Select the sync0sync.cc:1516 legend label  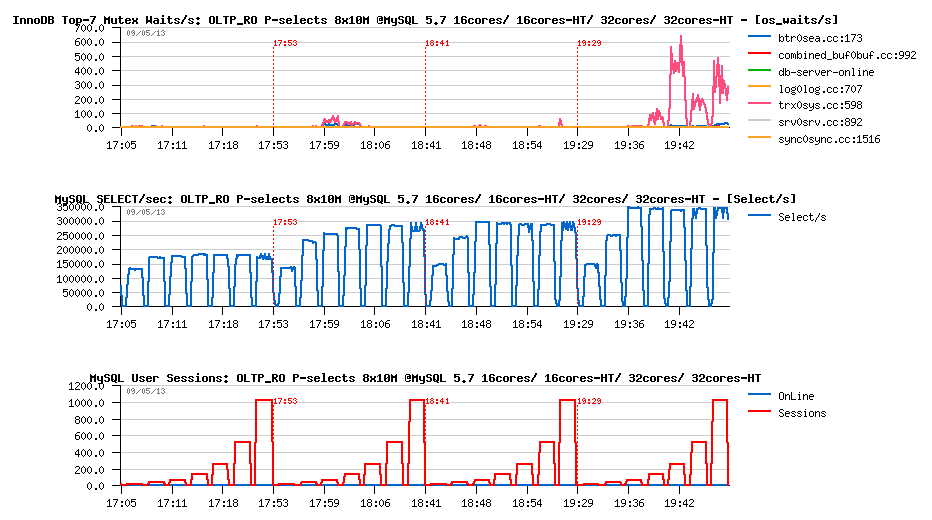829,139
